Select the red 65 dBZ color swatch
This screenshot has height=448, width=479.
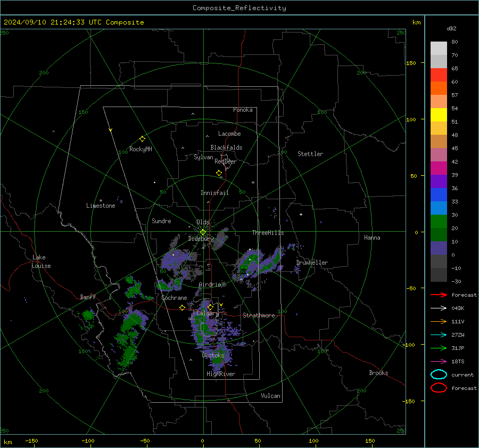pos(439,75)
